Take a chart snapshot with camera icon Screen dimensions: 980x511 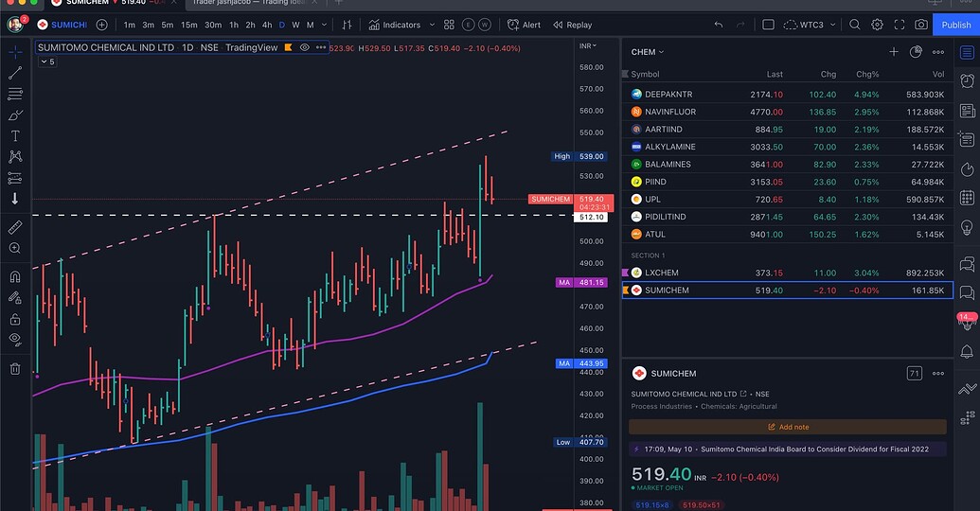(921, 25)
